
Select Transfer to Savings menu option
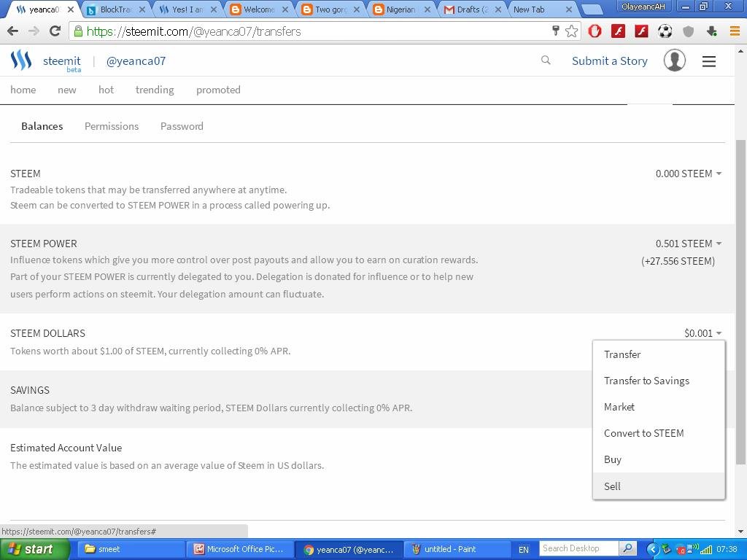pos(659,381)
